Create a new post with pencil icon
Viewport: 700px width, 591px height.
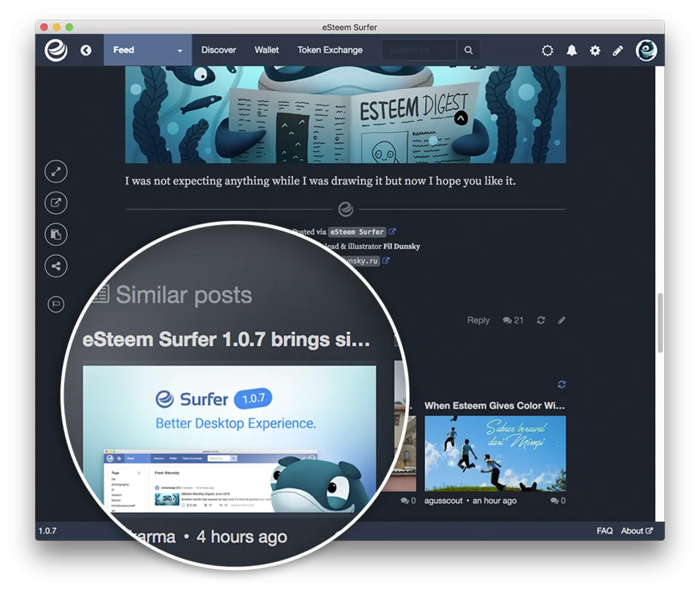618,50
